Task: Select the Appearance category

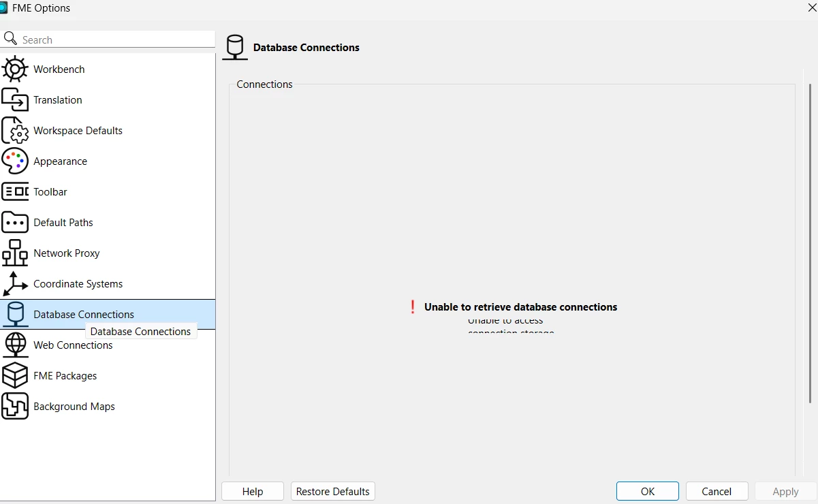Action: [x=108, y=161]
